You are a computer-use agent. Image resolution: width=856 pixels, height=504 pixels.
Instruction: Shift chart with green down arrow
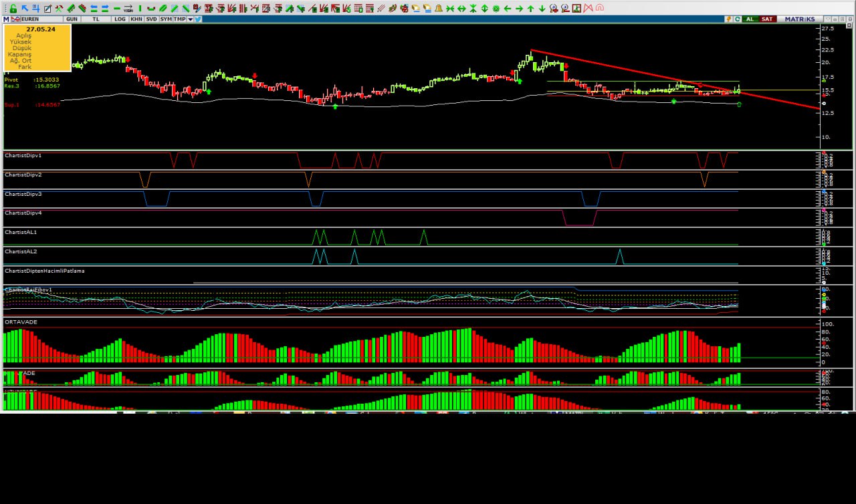[542, 9]
